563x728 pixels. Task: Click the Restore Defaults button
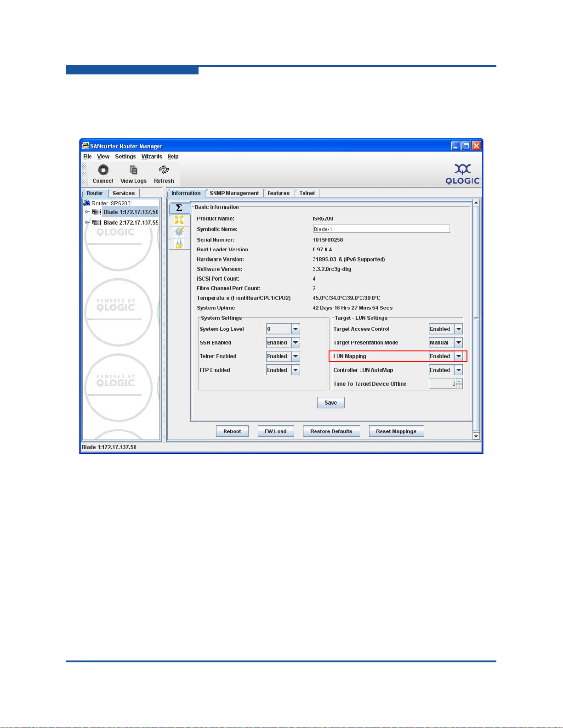click(331, 431)
